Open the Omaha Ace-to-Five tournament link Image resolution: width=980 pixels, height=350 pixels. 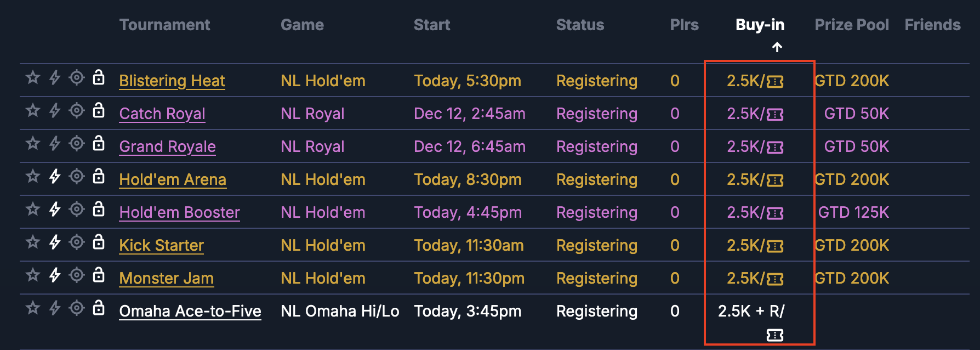[x=190, y=311]
